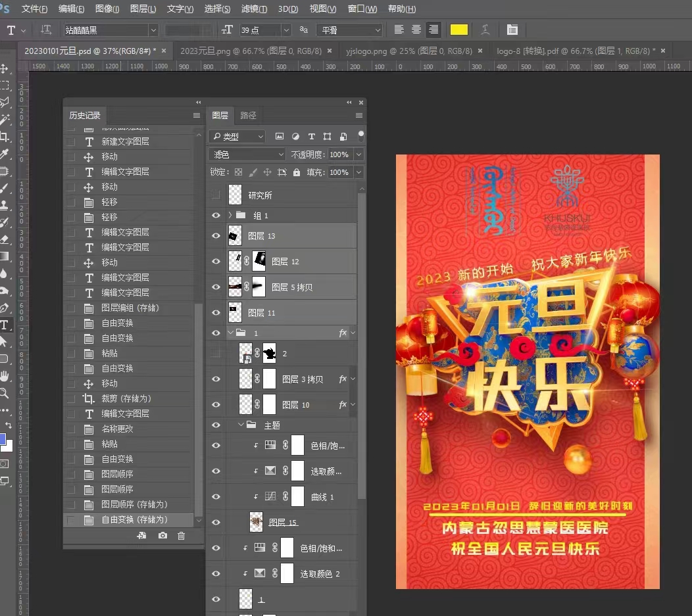Screen dimensions: 692x616
Task: Click the text layers filter icon in Layers panel
Action: click(x=312, y=136)
